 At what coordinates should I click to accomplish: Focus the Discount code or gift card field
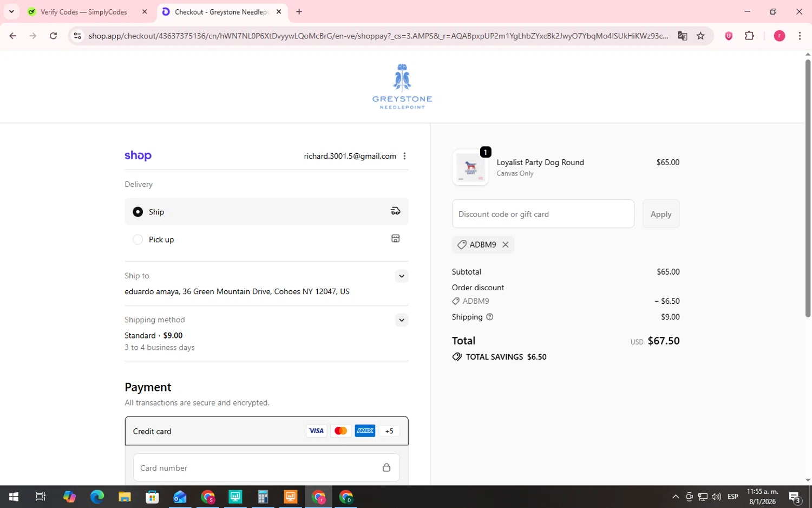543,214
